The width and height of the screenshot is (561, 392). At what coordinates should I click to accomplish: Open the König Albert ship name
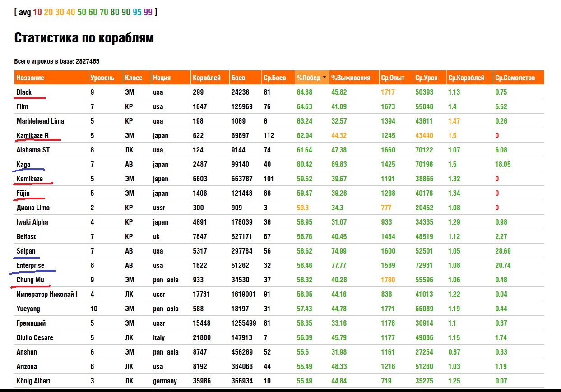(33, 381)
